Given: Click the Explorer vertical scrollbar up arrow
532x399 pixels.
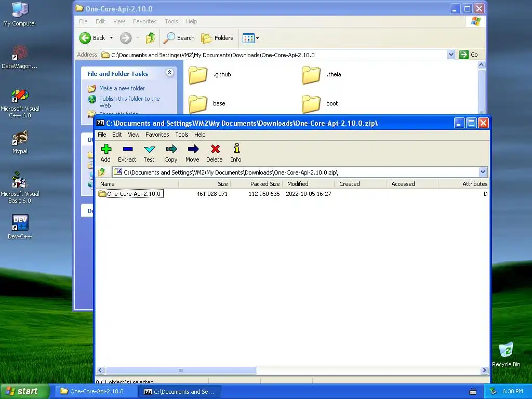Looking at the screenshot, I should coord(481,65).
